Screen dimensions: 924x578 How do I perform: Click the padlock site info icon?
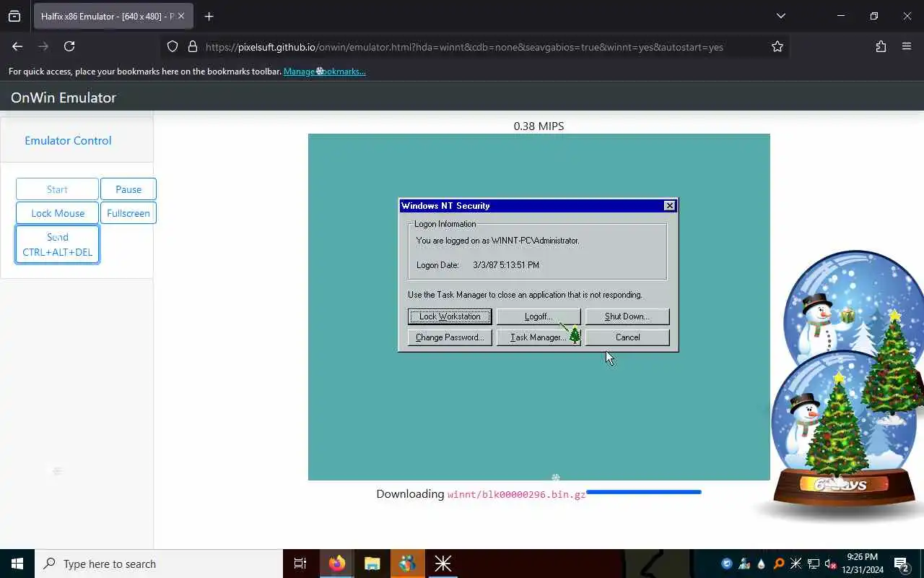193,46
